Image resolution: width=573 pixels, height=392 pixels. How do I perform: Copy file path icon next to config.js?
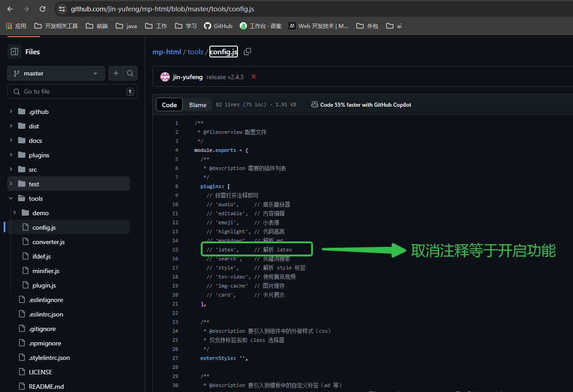pos(247,52)
